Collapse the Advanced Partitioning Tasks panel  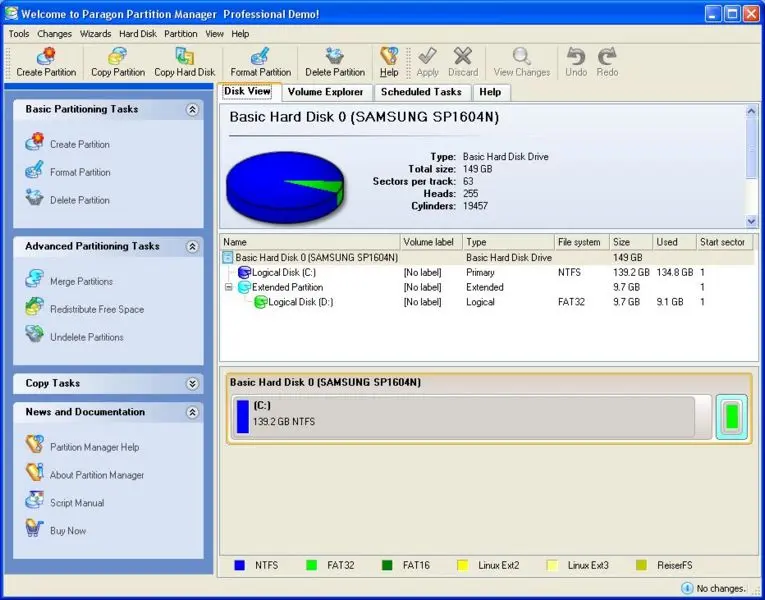coord(192,247)
